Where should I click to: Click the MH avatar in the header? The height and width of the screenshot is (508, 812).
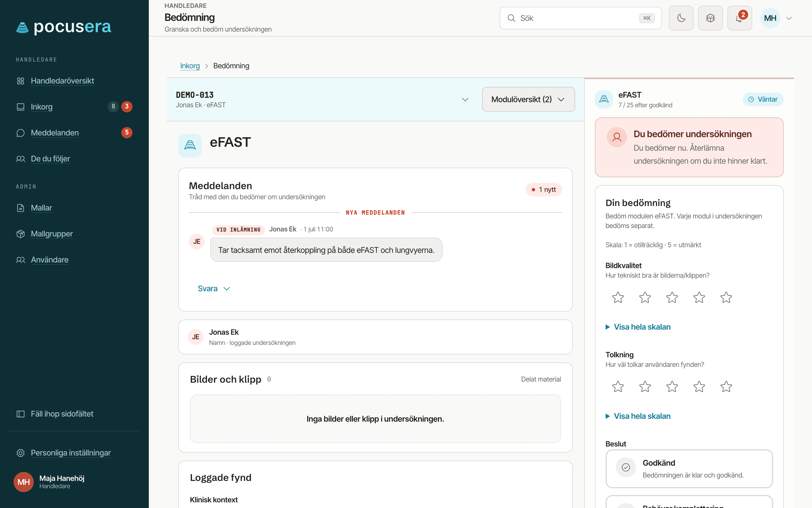[x=770, y=18]
